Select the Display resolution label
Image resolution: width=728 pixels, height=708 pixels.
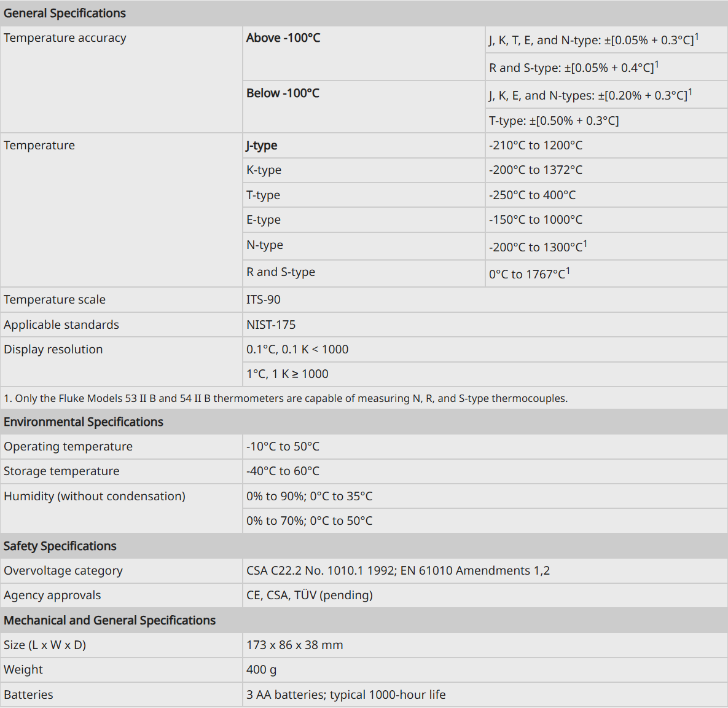point(53,349)
